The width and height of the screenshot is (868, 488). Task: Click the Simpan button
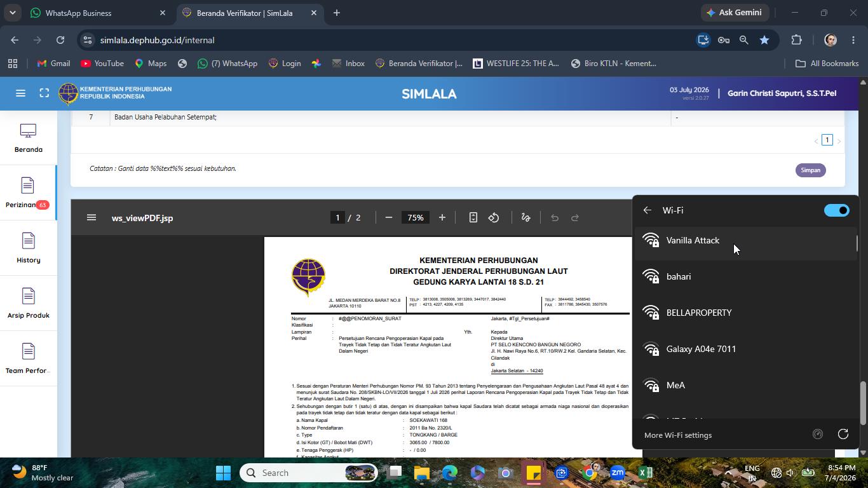[x=810, y=170]
